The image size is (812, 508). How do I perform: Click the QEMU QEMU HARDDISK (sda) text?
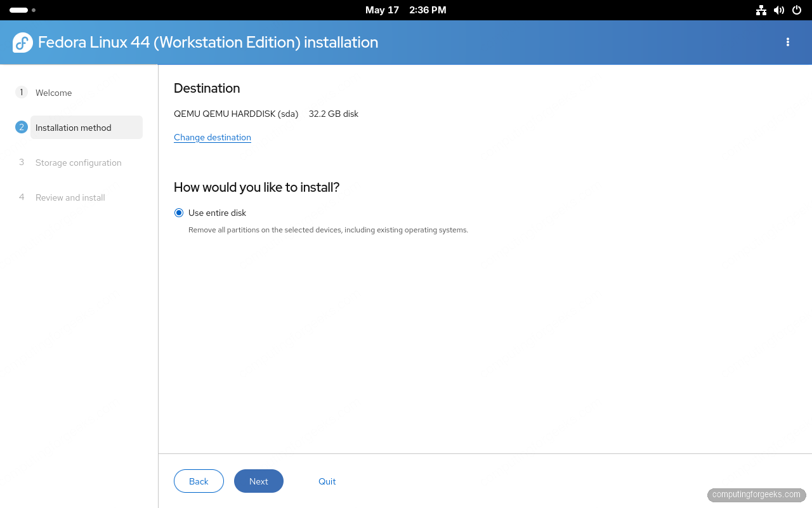tap(236, 114)
